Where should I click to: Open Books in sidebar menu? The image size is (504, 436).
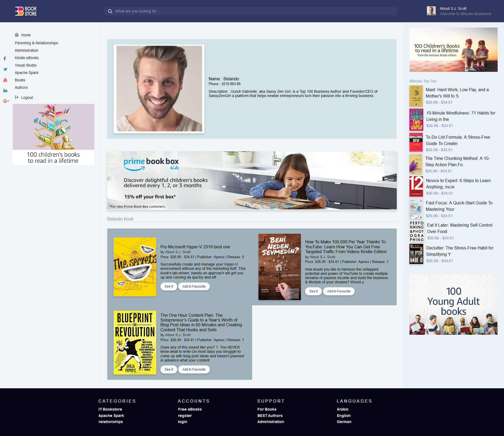click(20, 80)
